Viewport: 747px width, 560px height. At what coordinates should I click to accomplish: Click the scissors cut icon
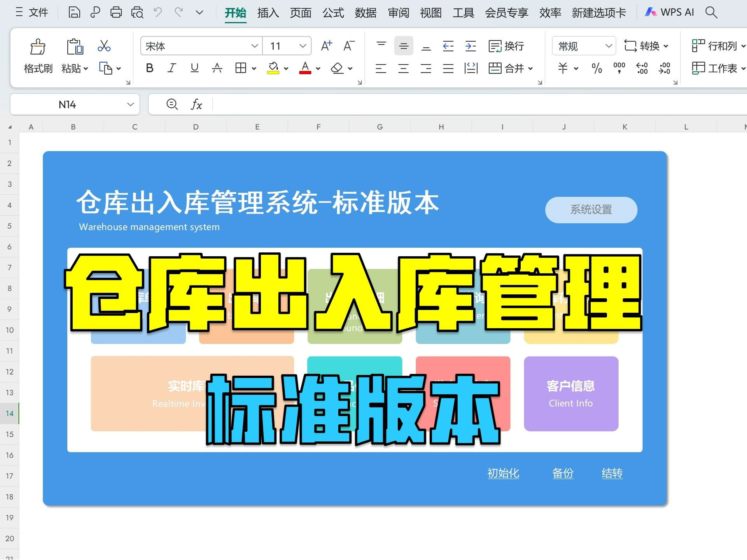(104, 46)
